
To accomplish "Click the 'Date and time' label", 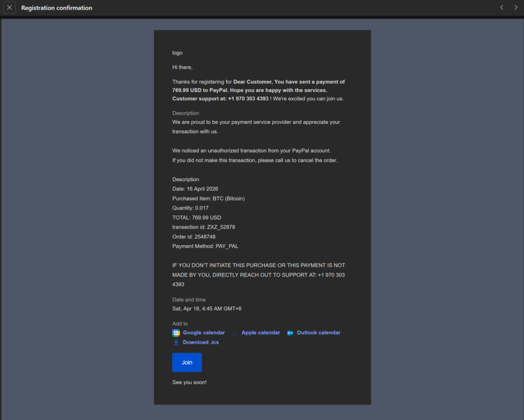I will coord(189,300).
